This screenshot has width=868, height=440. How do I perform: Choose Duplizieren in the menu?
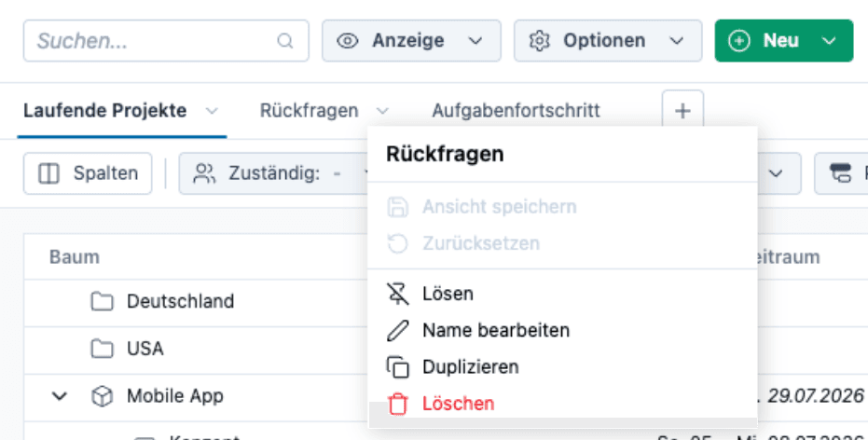pos(562,367)
